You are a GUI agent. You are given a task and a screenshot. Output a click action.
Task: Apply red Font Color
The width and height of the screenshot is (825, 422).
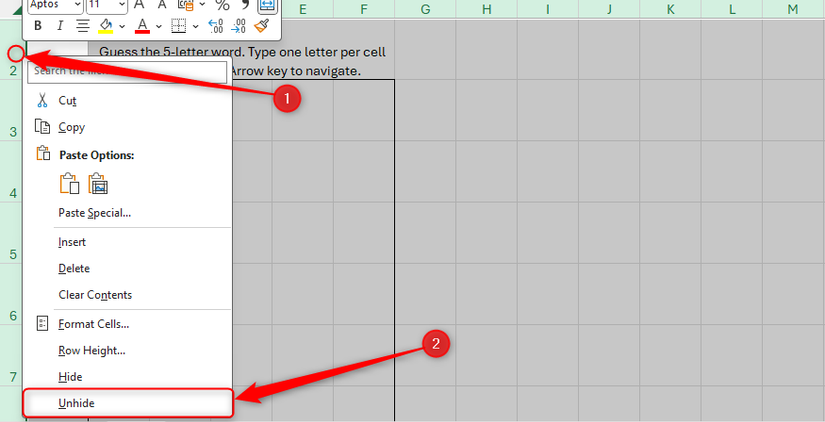142,25
